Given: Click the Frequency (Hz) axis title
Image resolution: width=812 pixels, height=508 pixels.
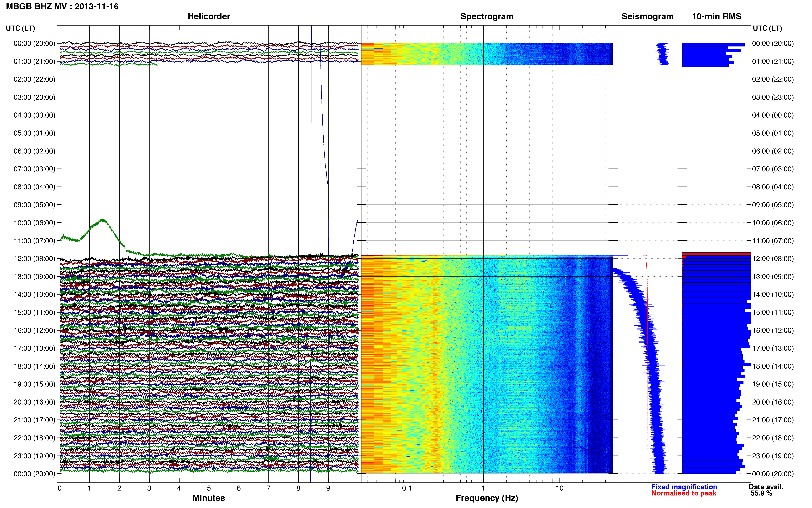Looking at the screenshot, I should (487, 498).
